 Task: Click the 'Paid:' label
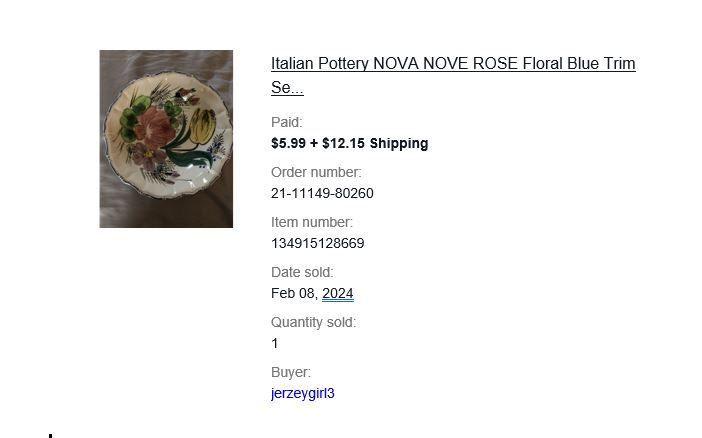coord(287,122)
